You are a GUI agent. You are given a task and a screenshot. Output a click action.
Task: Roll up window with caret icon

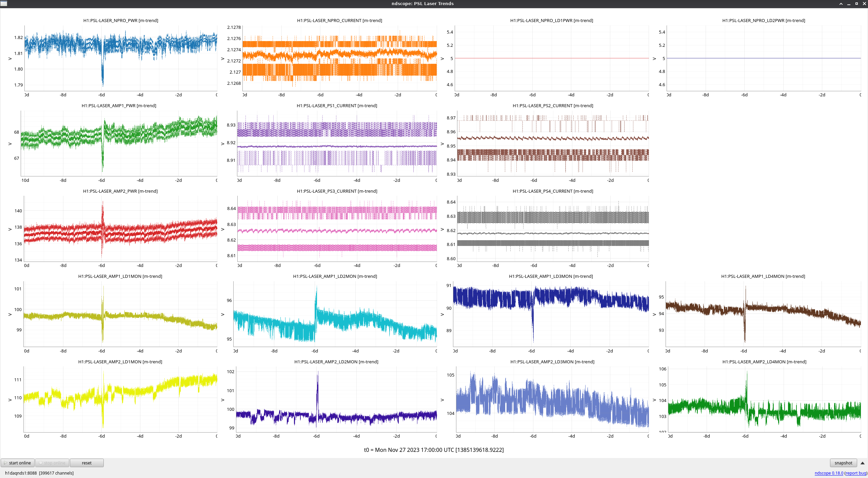coord(841,4)
